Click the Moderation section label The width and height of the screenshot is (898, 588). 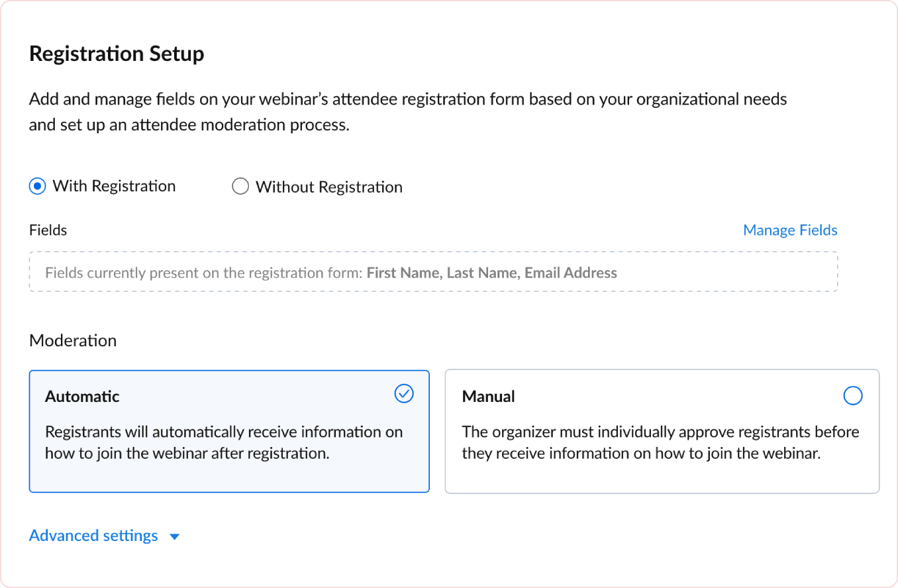(x=73, y=340)
